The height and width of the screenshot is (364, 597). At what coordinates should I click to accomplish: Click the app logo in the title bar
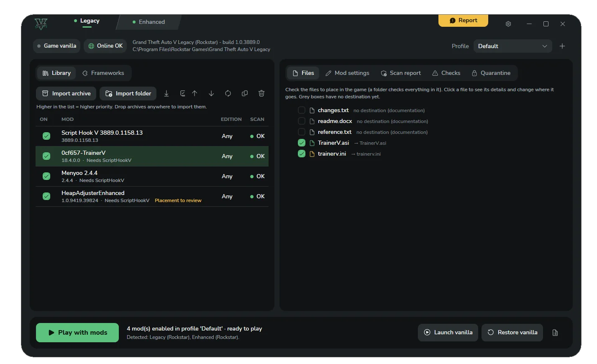coord(41,24)
